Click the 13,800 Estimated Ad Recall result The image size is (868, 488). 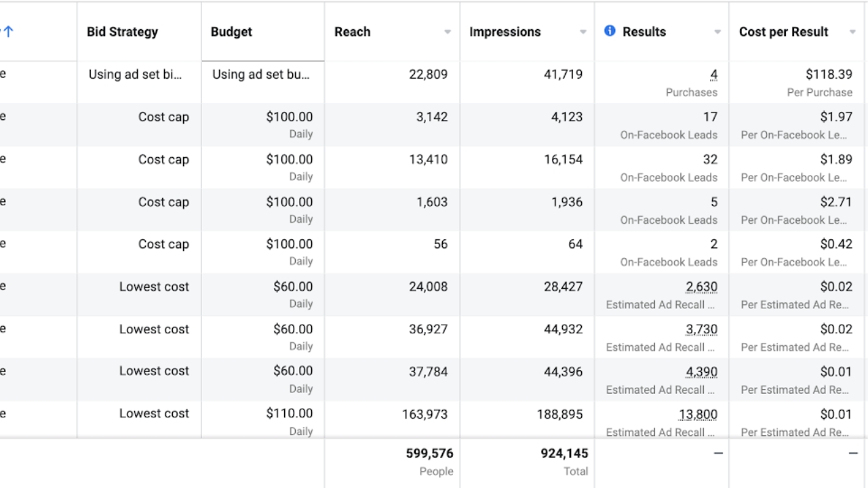pyautogui.click(x=698, y=414)
